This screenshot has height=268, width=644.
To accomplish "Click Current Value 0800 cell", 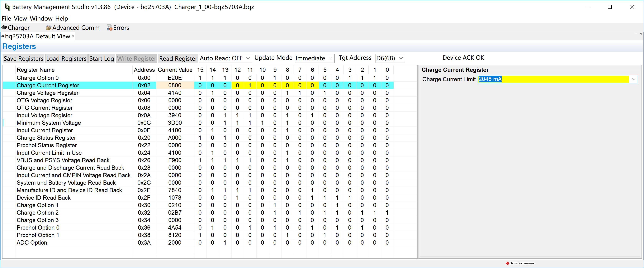I will (x=175, y=85).
